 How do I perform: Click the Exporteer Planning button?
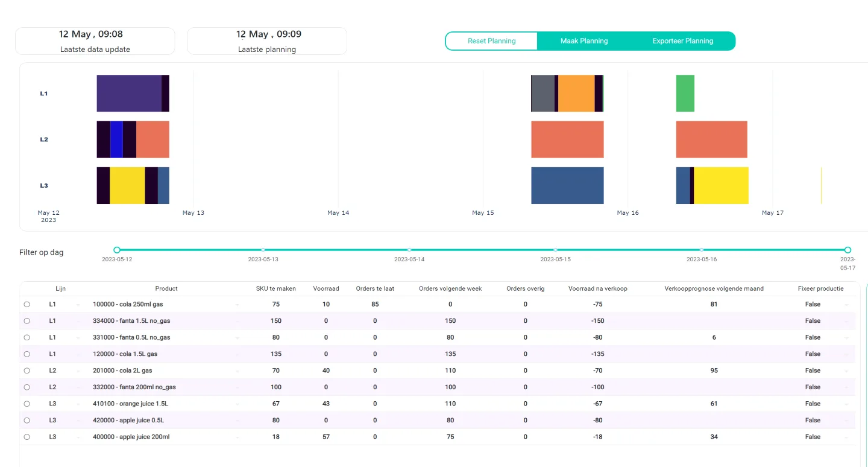tap(683, 41)
